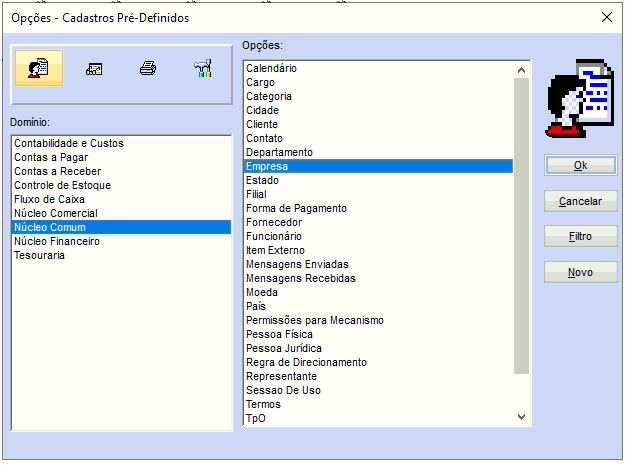Select Tesouraria domain
Image resolution: width=626 pixels, height=465 pixels.
tap(42, 256)
